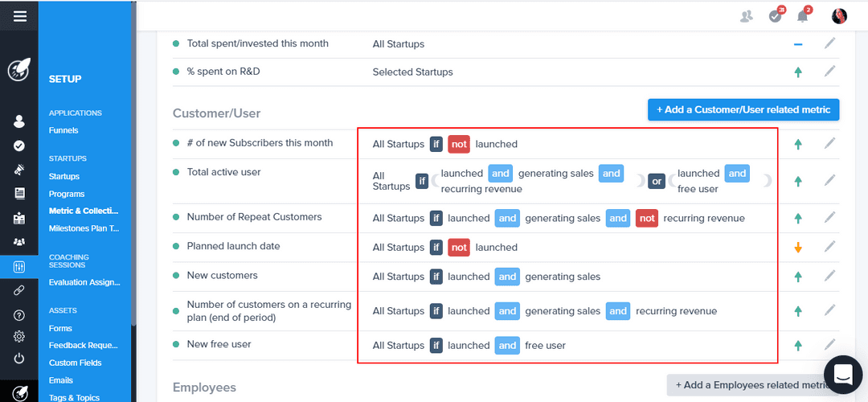This screenshot has height=402, width=868.
Task: Open the chat support widget
Action: (x=842, y=375)
